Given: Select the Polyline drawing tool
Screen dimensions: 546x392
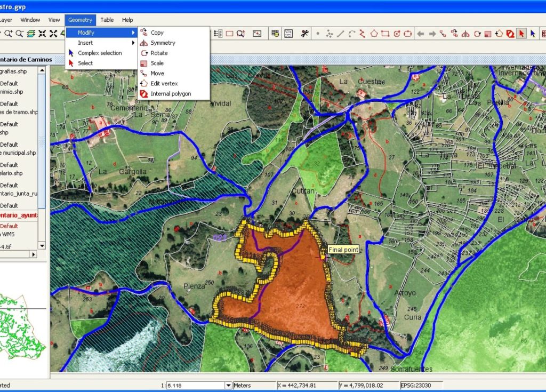Looking at the screenshot, I should coord(362,33).
